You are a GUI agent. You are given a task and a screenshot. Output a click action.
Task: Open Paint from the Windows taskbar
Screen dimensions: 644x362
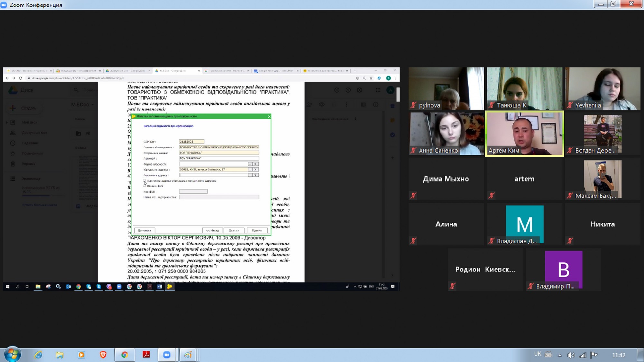[188, 355]
